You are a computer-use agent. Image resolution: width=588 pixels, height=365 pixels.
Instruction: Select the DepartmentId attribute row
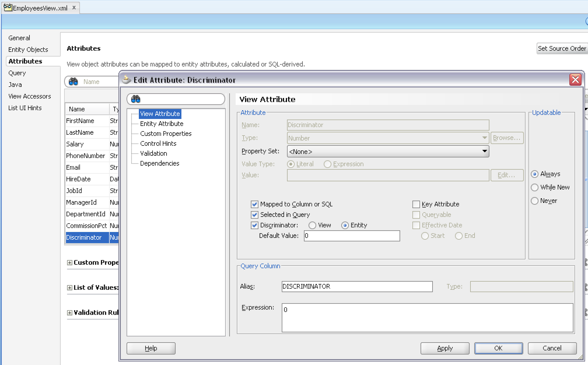tap(92, 214)
